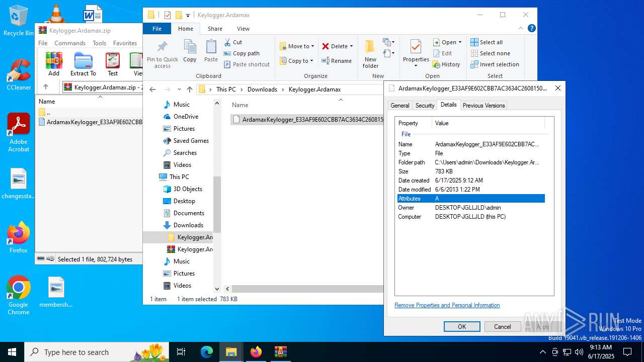Click the Copy icon in Explorer ribbon
Image resolution: width=644 pixels, height=362 pixels.
tap(190, 51)
